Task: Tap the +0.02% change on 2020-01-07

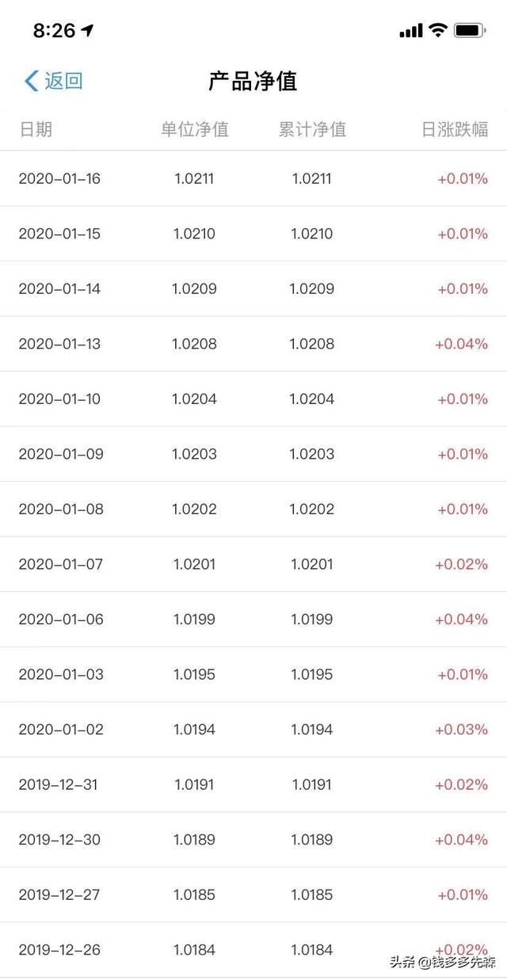Action: (461, 564)
